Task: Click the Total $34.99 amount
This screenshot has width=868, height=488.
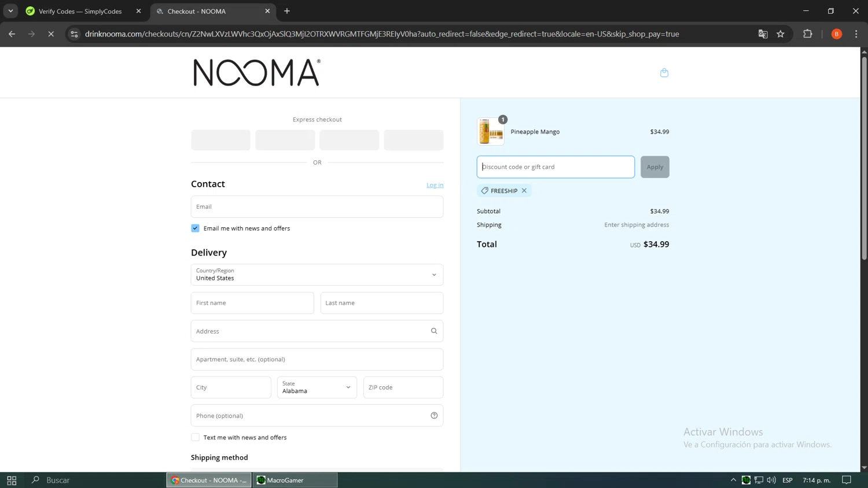Action: tap(656, 245)
